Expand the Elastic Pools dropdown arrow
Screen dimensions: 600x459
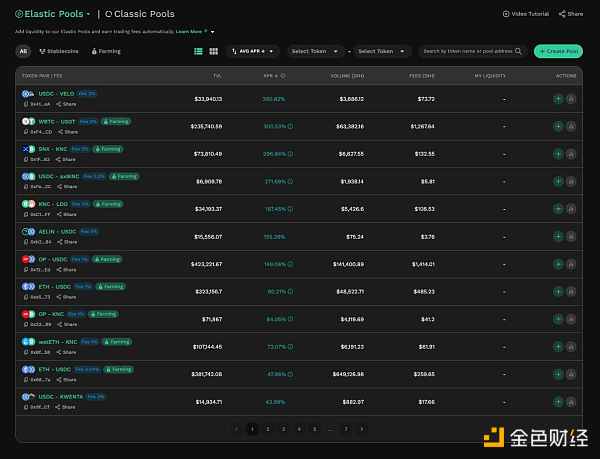point(88,14)
